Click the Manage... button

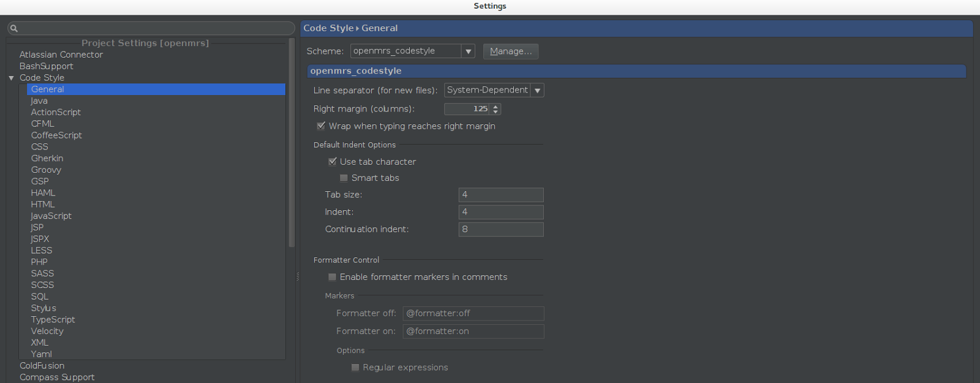[510, 51]
